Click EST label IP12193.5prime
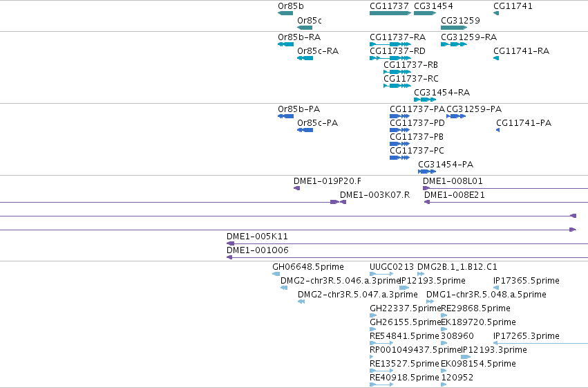Screen dimensions: 588x388 433,281
